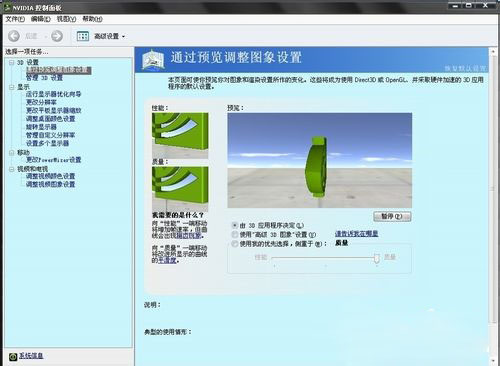Open 运行显示器优化向导 in the tree
Screen dimensions: 500x366
click(x=54, y=94)
